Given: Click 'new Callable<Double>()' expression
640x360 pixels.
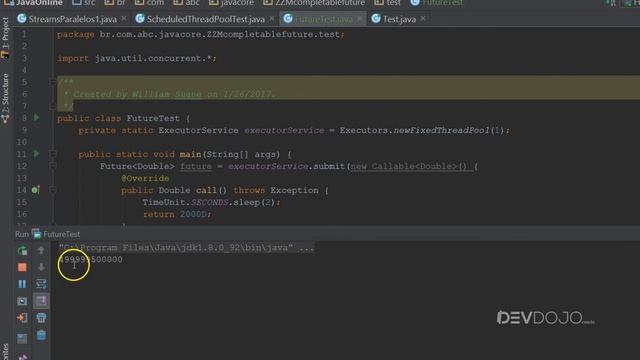Looking at the screenshot, I should tap(409, 166).
